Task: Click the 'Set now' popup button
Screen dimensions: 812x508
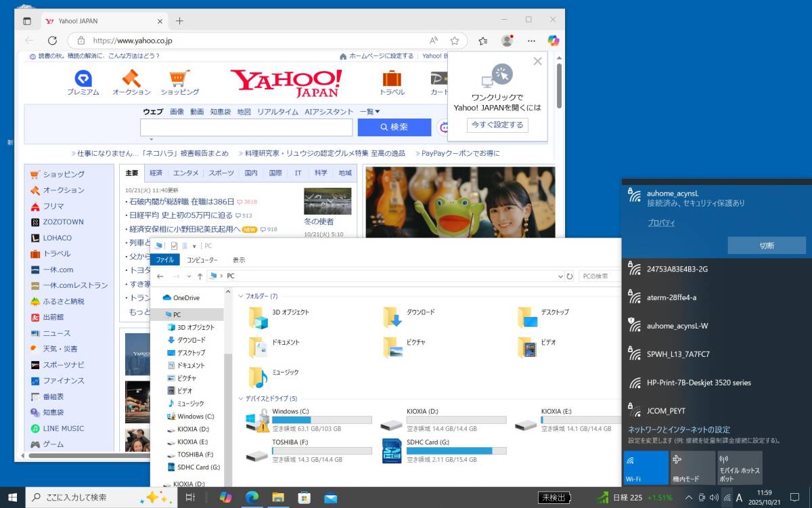Action: click(497, 125)
